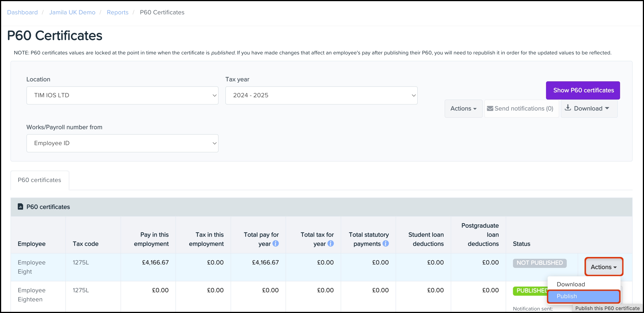The height and width of the screenshot is (313, 644).
Task: Open Reports breadcrumb link
Action: [x=118, y=12]
